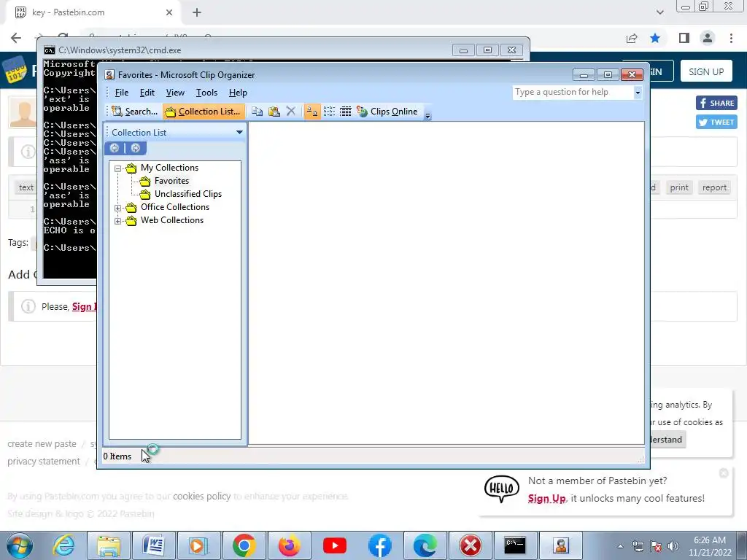The width and height of the screenshot is (747, 560).
Task: Select Thumbnails view icon
Action: 312,112
